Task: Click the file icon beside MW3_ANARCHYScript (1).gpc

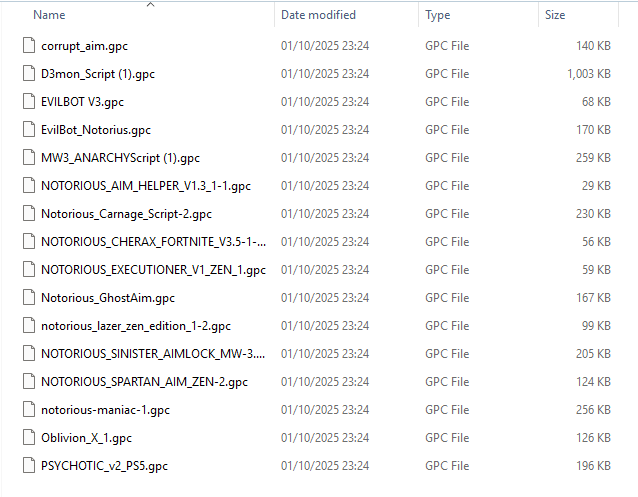Action: [x=29, y=157]
